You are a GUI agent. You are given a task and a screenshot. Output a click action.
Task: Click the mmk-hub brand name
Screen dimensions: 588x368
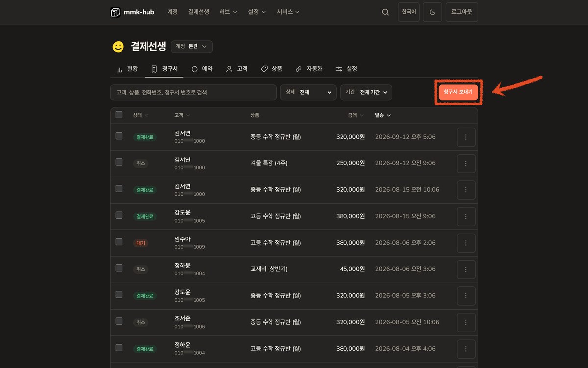tap(139, 12)
